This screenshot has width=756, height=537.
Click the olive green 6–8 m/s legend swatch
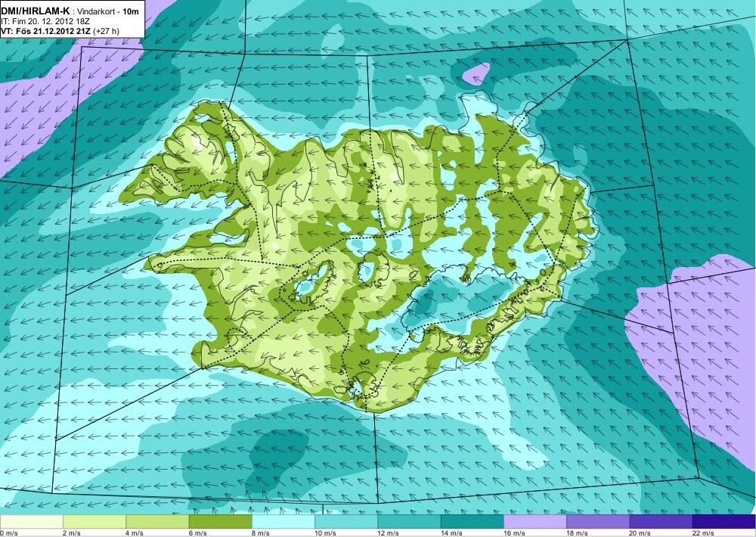tap(220, 522)
